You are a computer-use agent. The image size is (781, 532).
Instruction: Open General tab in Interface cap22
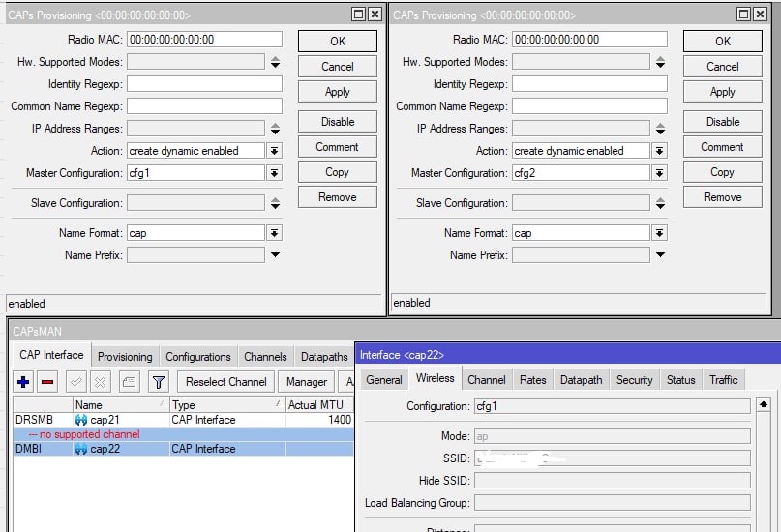(x=383, y=380)
